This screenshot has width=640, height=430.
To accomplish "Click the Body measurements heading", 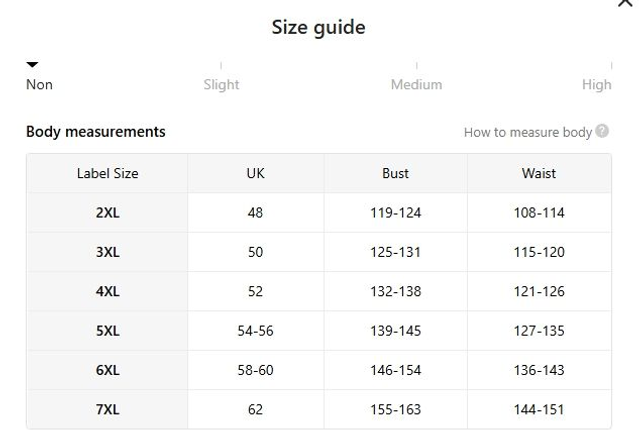I will 96,132.
